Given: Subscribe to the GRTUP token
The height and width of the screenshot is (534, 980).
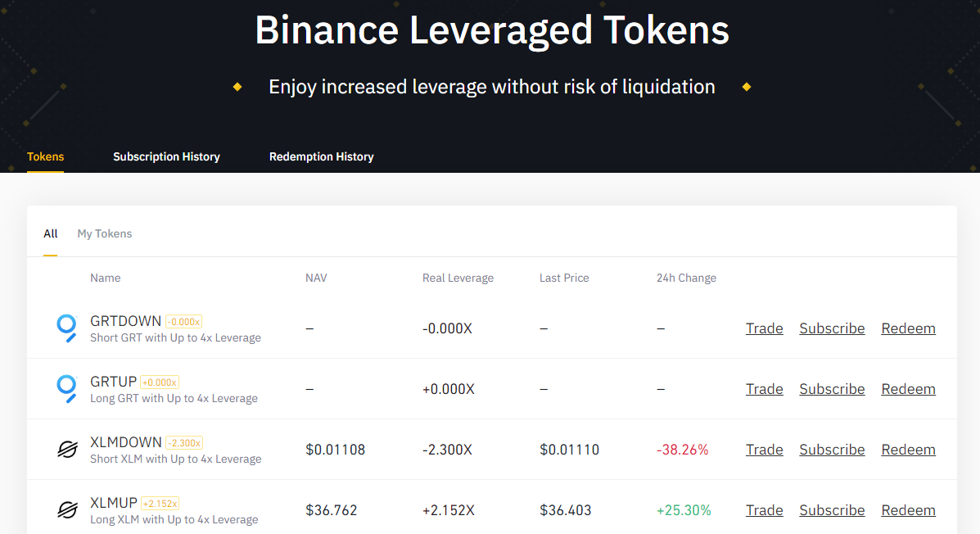Looking at the screenshot, I should (832, 389).
